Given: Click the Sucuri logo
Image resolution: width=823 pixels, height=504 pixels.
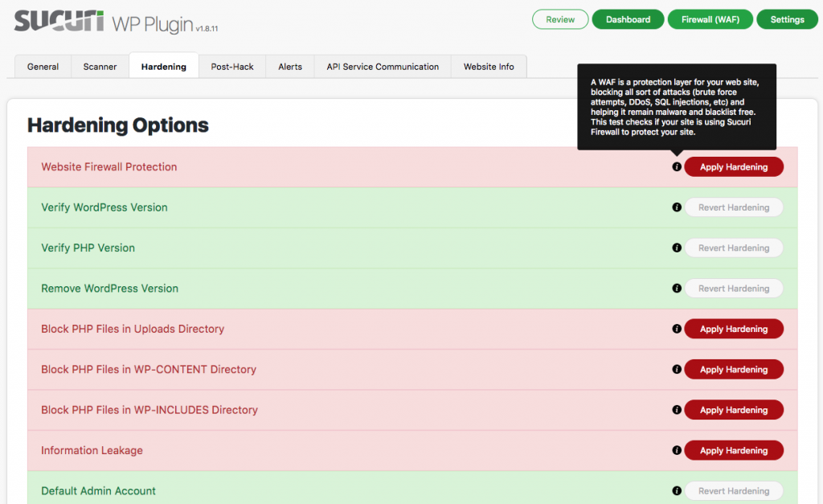Looking at the screenshot, I should [59, 21].
